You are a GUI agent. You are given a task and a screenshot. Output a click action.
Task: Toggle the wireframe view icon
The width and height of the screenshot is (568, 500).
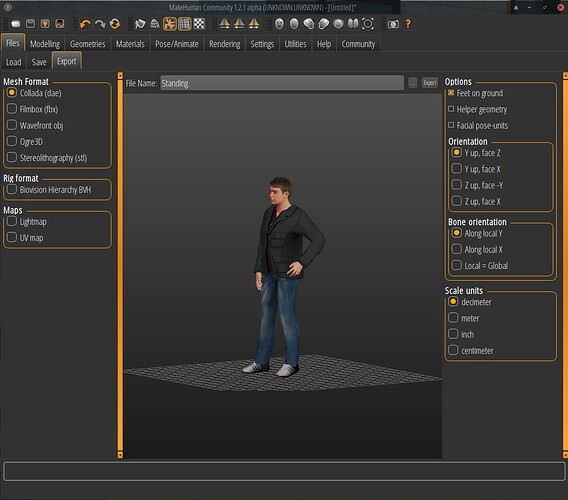(155, 24)
